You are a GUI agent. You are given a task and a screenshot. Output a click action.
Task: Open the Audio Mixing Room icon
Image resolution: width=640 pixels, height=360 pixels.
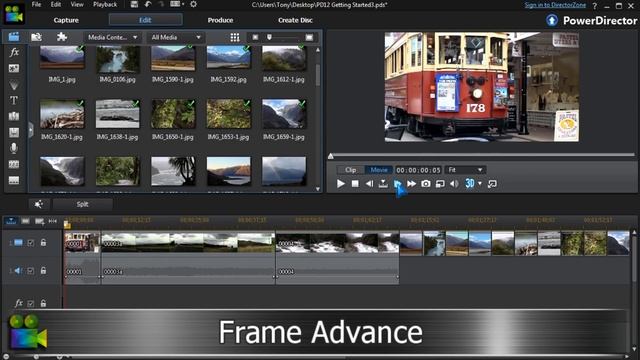click(14, 132)
